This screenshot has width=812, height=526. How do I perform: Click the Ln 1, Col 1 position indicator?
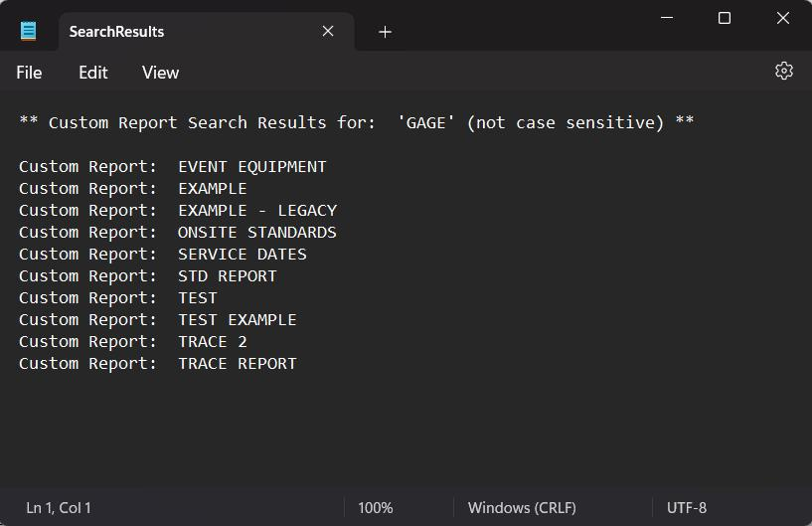pos(59,507)
